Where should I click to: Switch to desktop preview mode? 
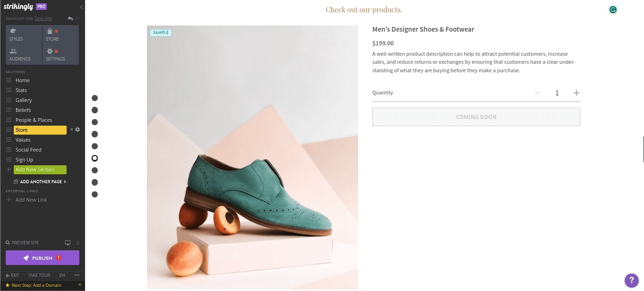(x=67, y=242)
